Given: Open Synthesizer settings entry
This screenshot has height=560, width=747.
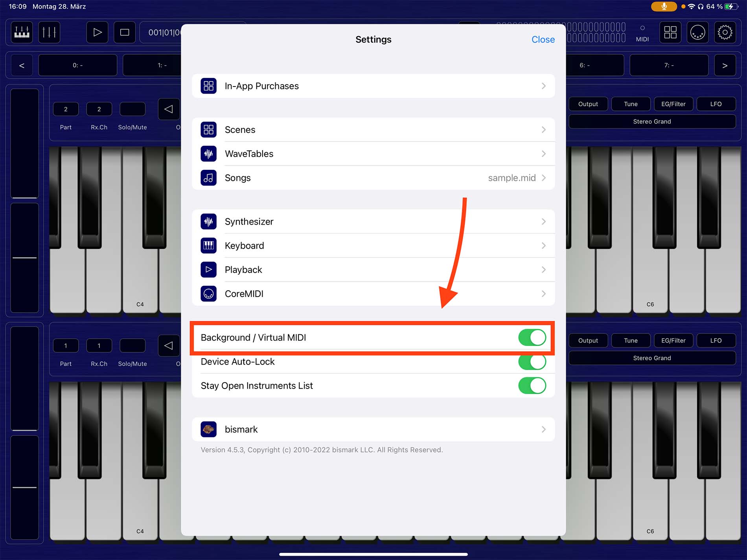Looking at the screenshot, I should 373,221.
